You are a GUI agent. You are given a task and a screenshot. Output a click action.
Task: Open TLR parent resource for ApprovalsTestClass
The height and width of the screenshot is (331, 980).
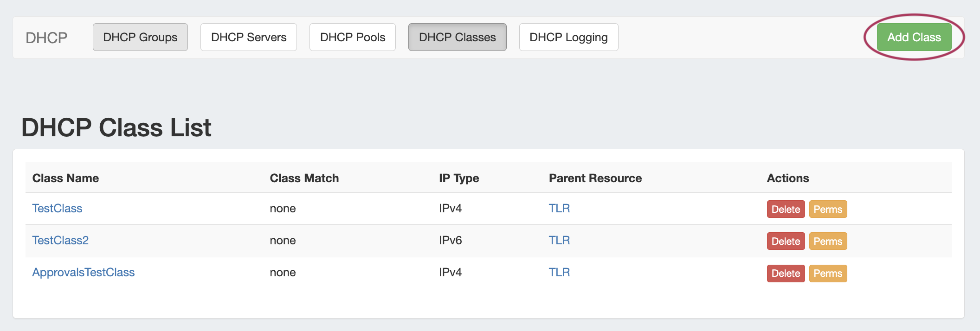click(x=559, y=273)
